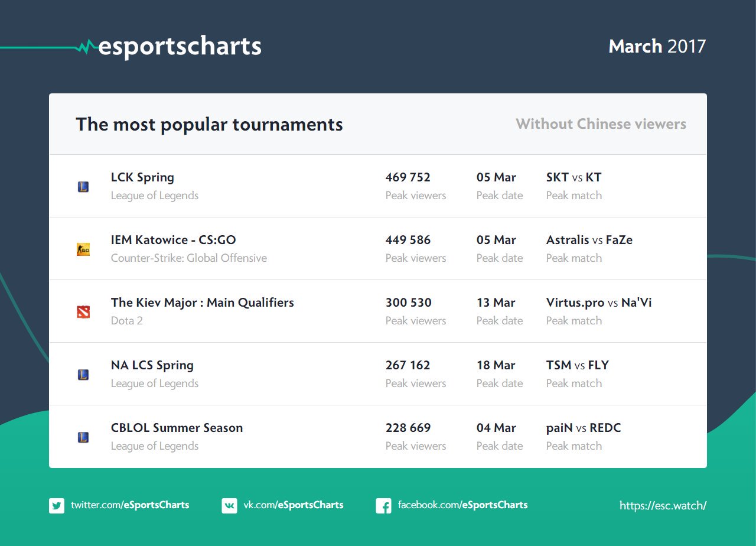The height and width of the screenshot is (546, 756).
Task: Click the League icon beside CBLOL Summer Season
Action: (x=83, y=437)
